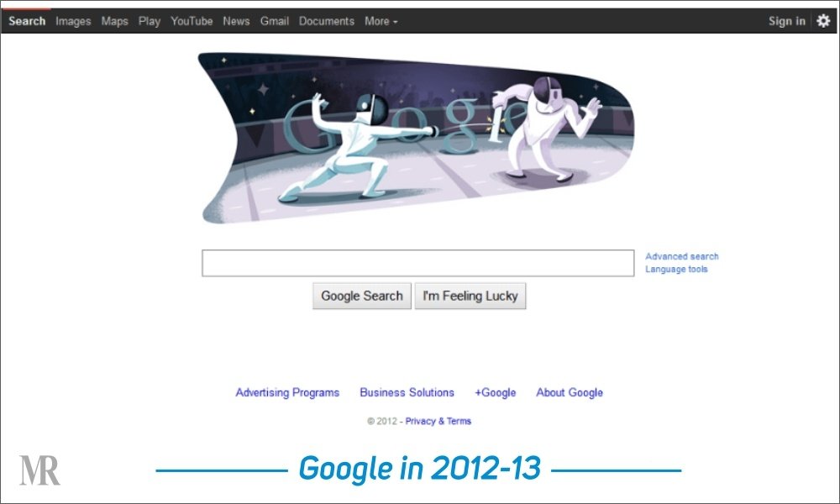Click the I'm Feeling Lucky button

pyautogui.click(x=470, y=296)
